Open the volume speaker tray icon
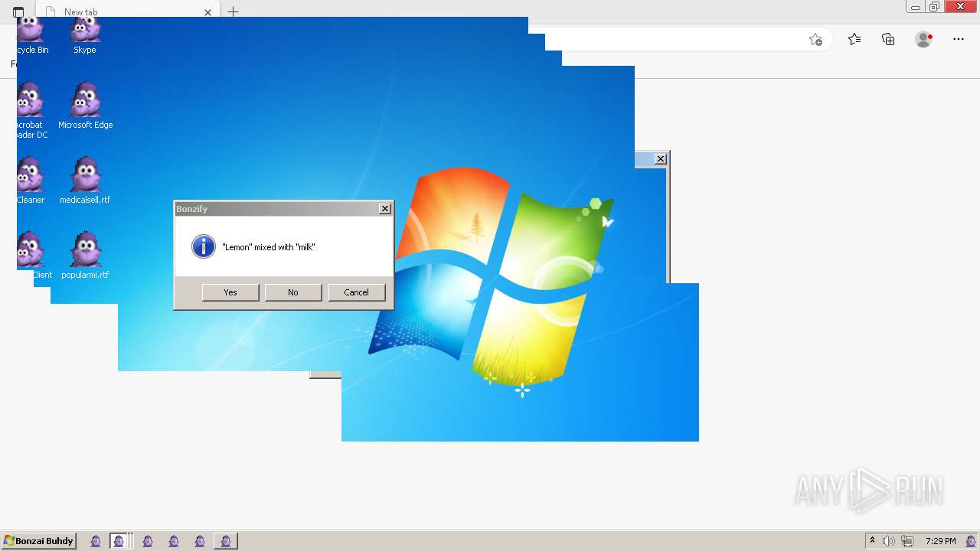The width and height of the screenshot is (980, 551). pos(889,541)
